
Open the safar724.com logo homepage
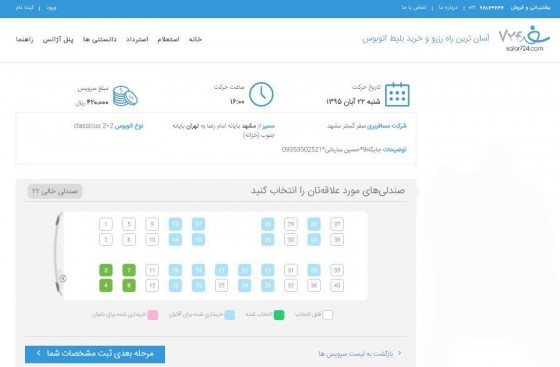tap(524, 39)
